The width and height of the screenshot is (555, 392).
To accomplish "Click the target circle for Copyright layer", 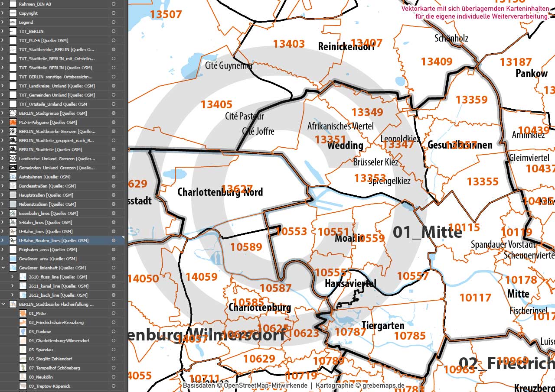I will click(x=113, y=13).
